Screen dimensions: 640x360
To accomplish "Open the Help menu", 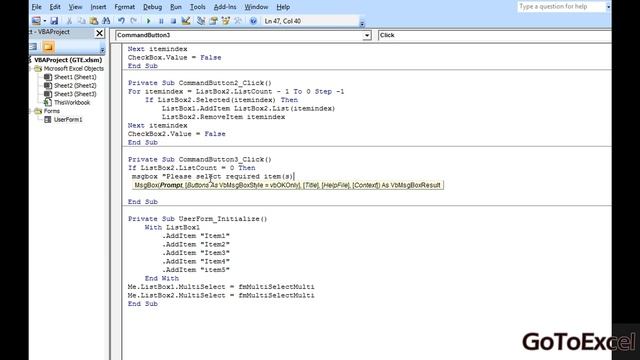I will tap(283, 7).
